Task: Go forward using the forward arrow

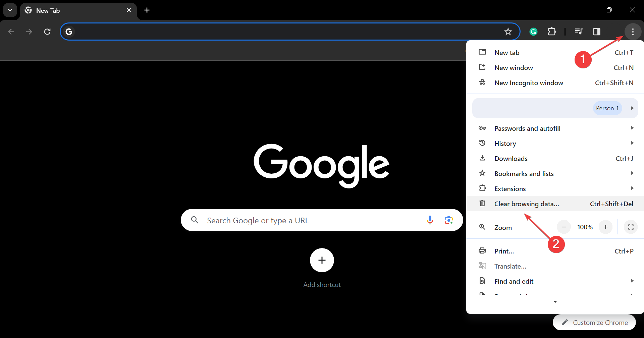Action: 29,32
